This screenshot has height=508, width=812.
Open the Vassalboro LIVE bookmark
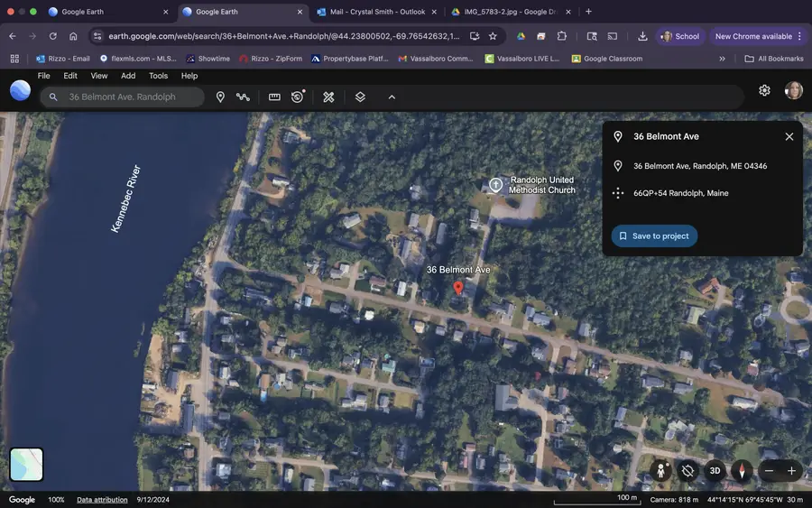[x=522, y=59]
